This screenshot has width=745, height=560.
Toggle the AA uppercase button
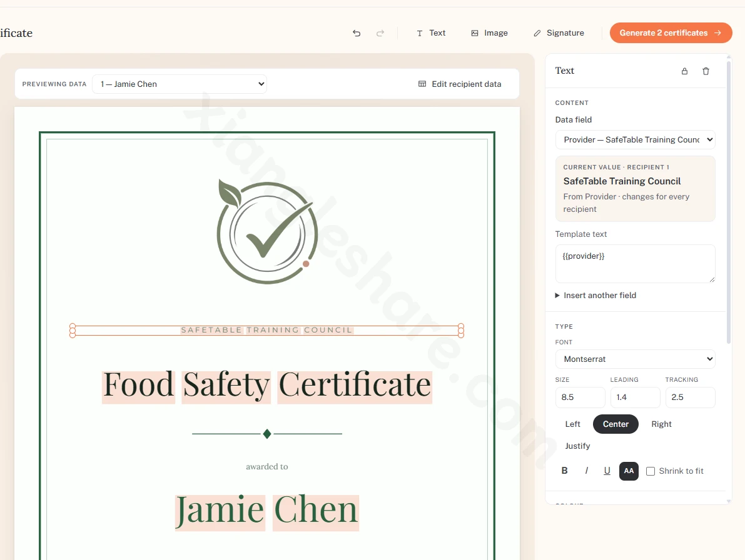coord(629,471)
